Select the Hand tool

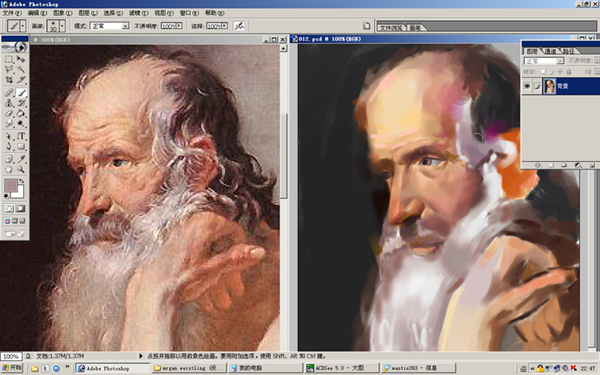coord(9,169)
